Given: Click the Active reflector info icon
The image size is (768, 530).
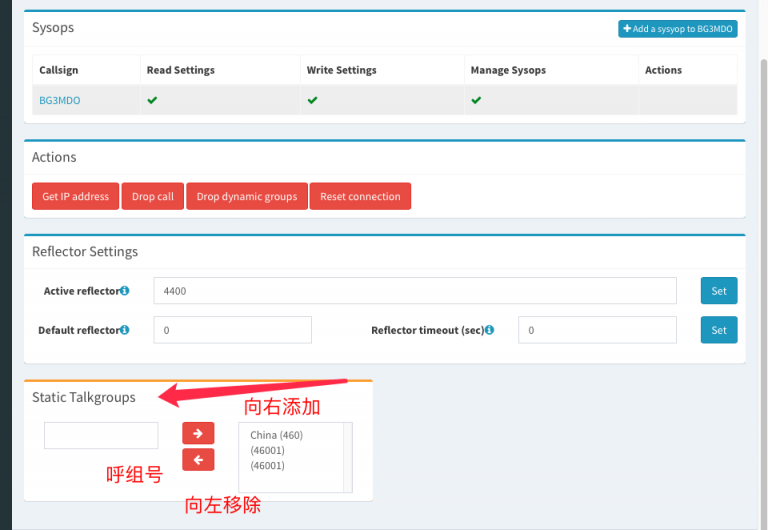Looking at the screenshot, I should [125, 291].
